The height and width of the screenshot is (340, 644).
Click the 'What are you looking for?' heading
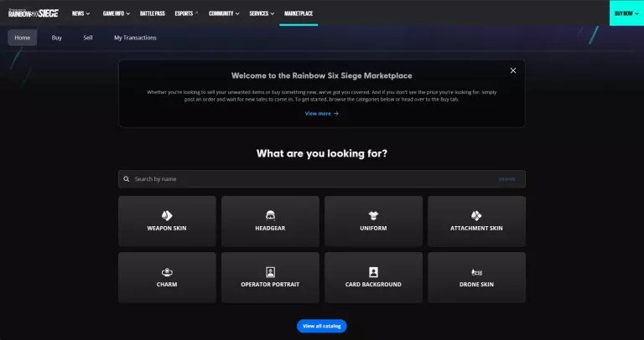click(x=322, y=153)
